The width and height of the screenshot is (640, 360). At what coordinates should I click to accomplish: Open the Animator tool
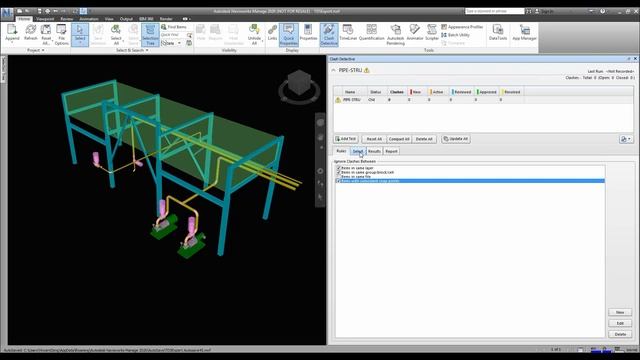coord(415,32)
